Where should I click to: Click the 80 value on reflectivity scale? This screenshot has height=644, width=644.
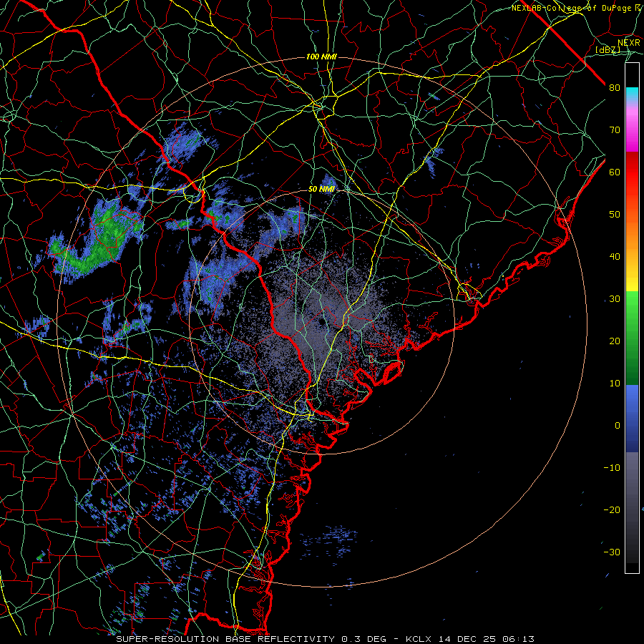coord(615,88)
